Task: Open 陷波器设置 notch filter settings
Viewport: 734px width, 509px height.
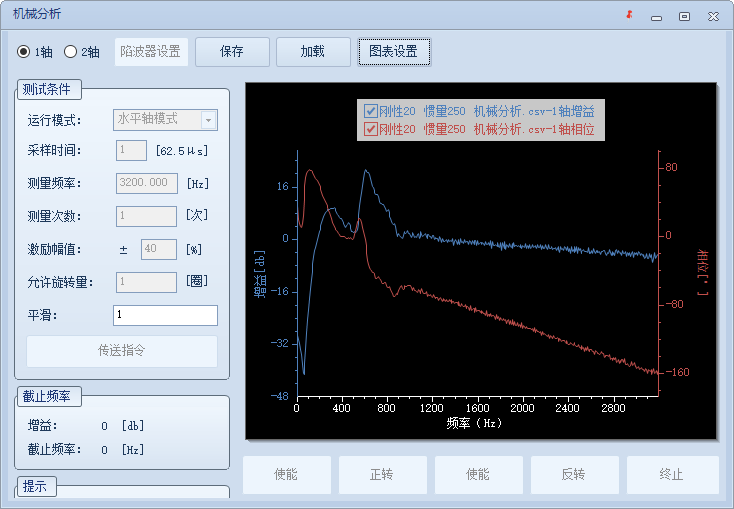Action: (151, 52)
